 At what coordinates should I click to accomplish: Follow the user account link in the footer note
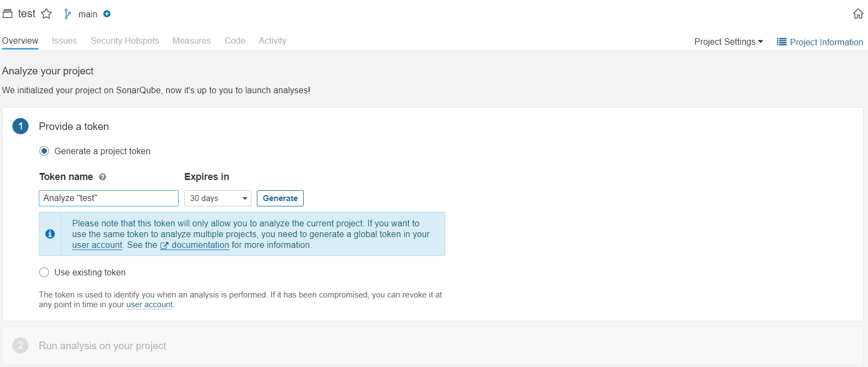149,305
